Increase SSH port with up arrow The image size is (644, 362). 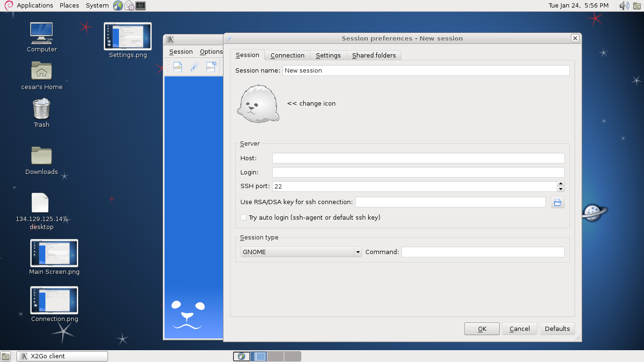[561, 184]
